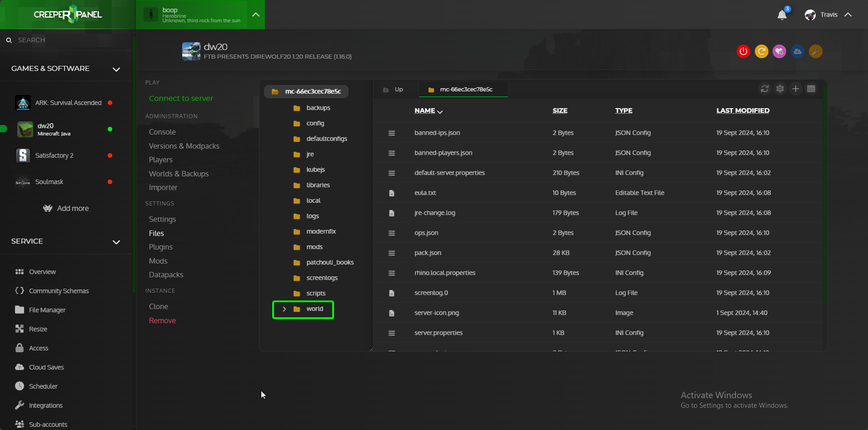This screenshot has width=868, height=430.
Task: Click the orange restart server icon
Action: tap(762, 51)
